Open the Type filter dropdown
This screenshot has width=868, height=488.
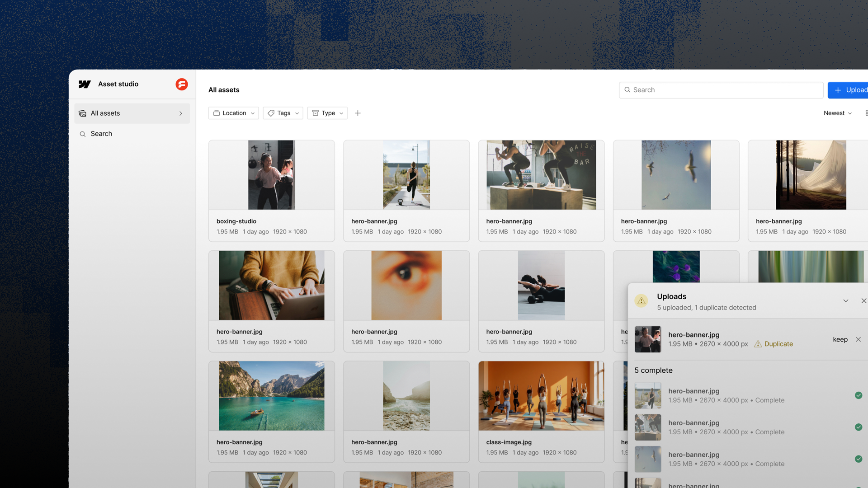pyautogui.click(x=327, y=113)
